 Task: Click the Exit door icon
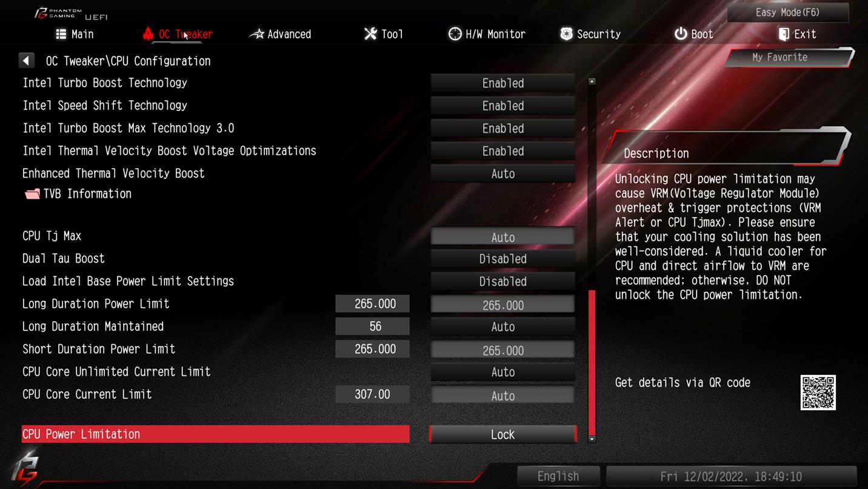click(784, 34)
